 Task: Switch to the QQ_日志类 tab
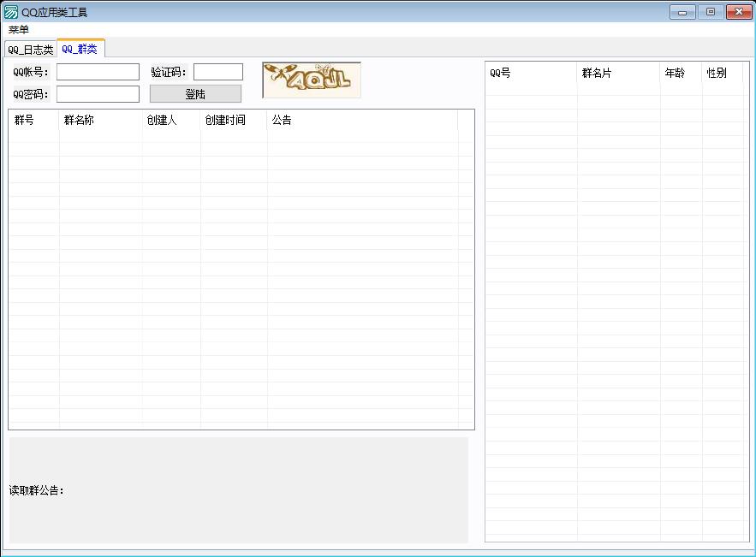30,50
